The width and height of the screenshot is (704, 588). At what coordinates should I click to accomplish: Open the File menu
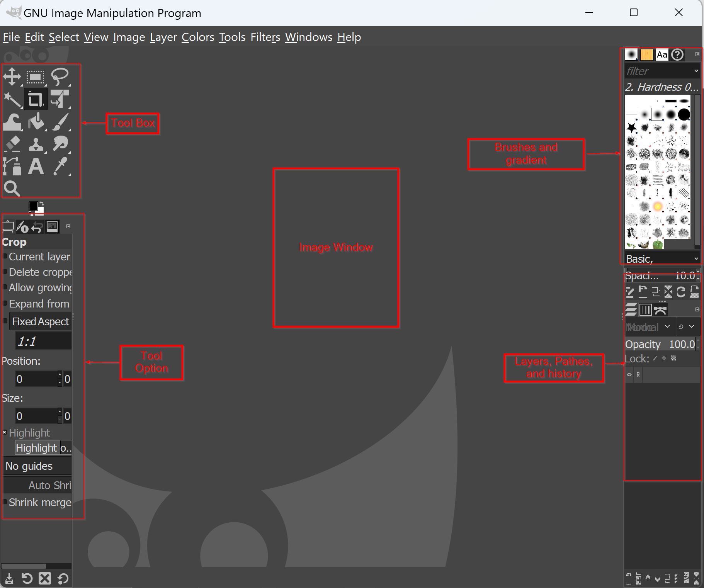pyautogui.click(x=11, y=37)
